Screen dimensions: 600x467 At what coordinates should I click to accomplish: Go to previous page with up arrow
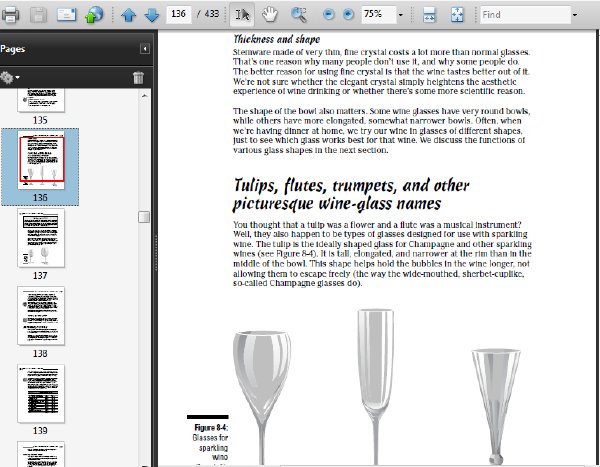click(129, 15)
